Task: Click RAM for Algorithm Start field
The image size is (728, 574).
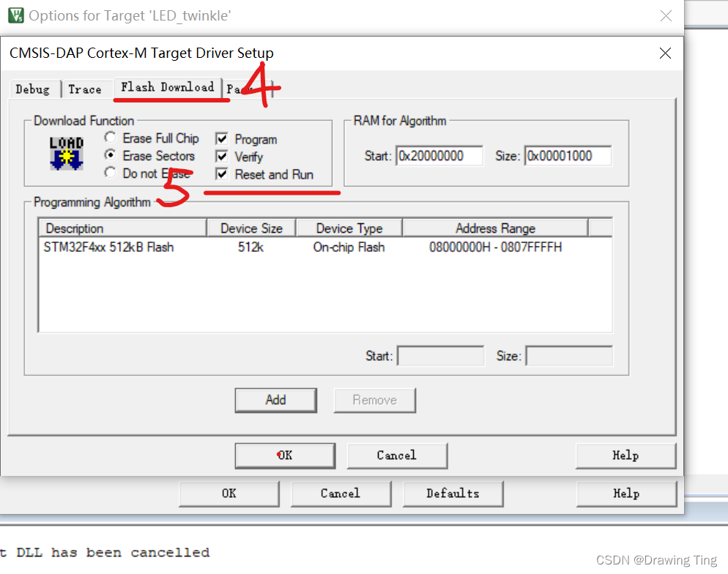Action: (439, 156)
